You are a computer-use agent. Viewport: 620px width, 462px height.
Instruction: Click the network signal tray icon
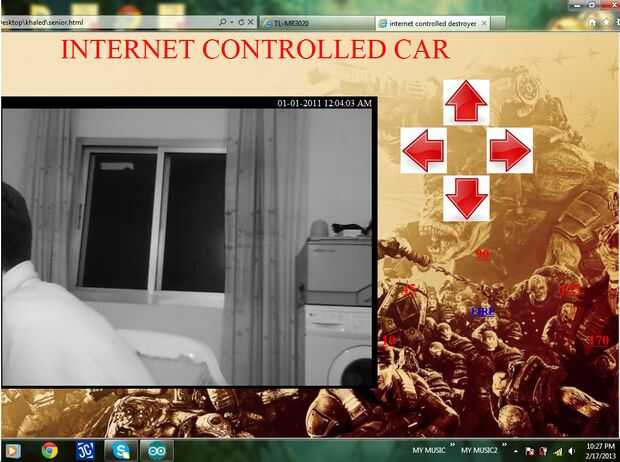(x=558, y=451)
